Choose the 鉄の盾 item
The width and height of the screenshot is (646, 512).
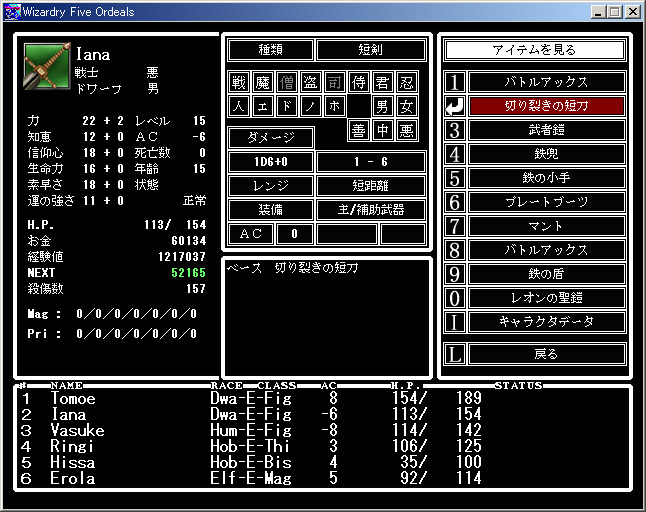coord(546,274)
